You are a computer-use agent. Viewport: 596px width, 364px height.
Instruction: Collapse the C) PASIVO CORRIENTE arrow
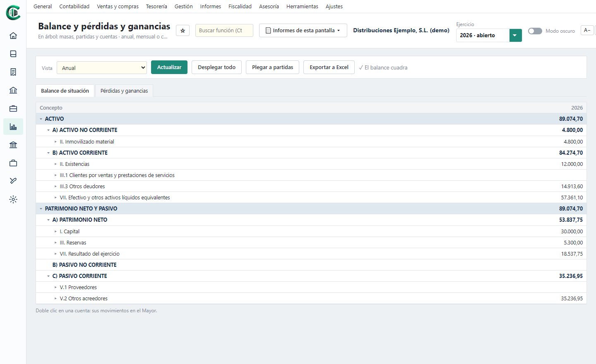click(x=48, y=276)
